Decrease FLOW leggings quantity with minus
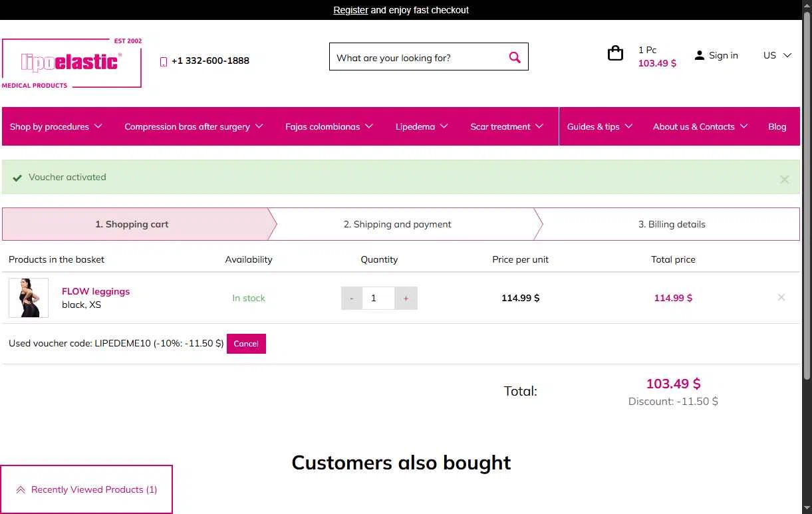 click(x=352, y=299)
